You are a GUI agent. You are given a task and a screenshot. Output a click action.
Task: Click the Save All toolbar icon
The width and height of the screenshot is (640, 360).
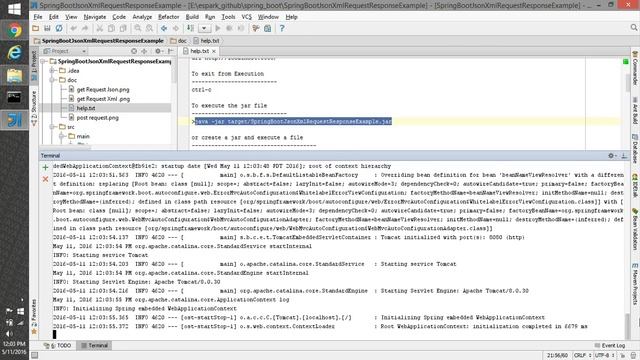47,28
